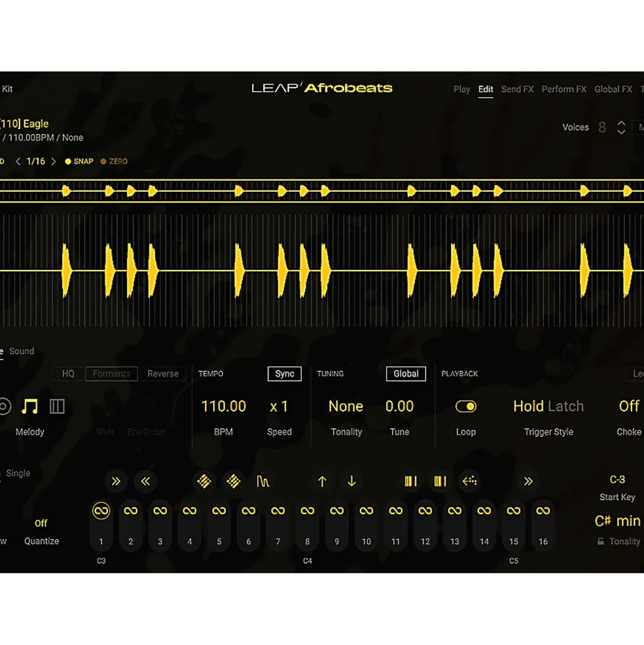Image resolution: width=644 pixels, height=645 pixels.
Task: Select pad 2 loop icon
Action: 131,511
